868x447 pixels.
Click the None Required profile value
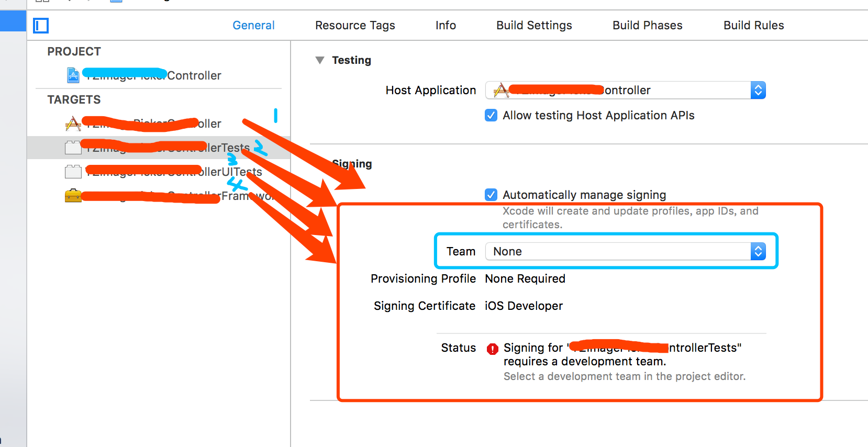(x=525, y=278)
